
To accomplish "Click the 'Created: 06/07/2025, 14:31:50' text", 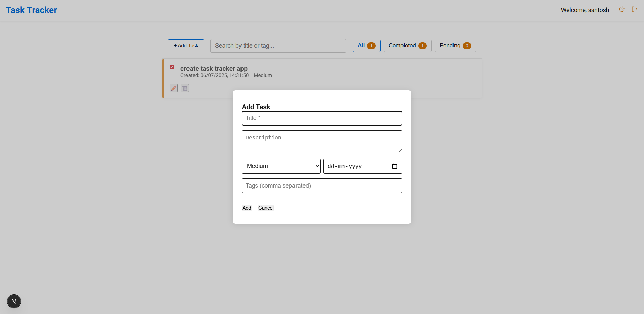I will point(214,75).
